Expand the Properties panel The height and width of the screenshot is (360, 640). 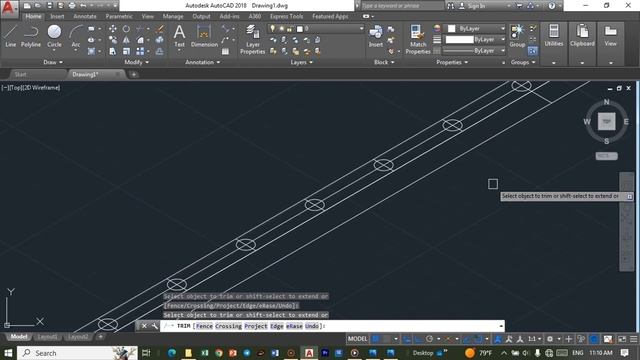(x=452, y=62)
